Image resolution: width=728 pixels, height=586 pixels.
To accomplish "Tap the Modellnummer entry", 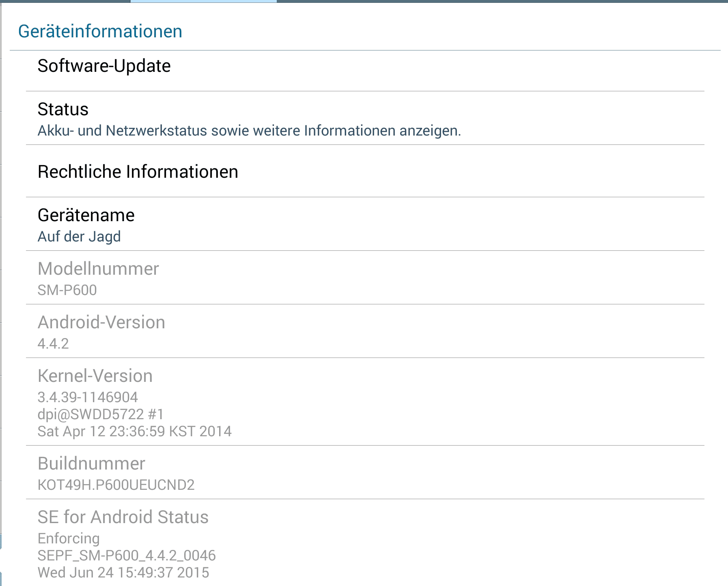I will (365, 278).
